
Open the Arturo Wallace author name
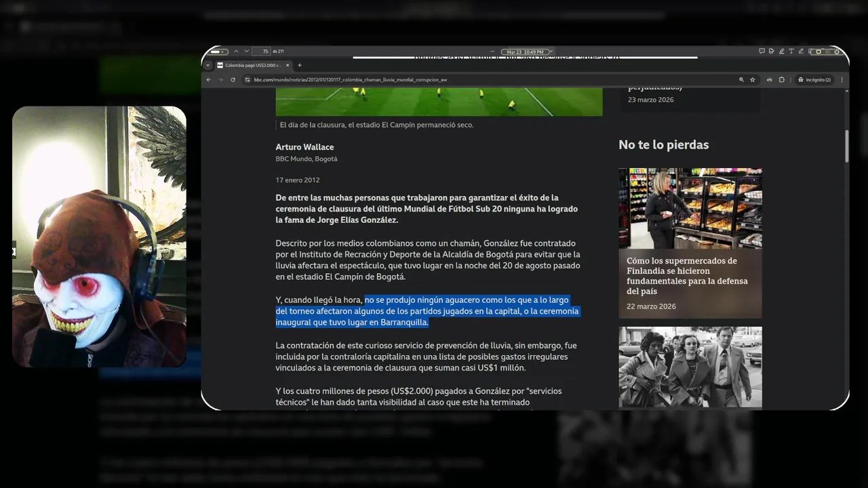[x=304, y=147]
